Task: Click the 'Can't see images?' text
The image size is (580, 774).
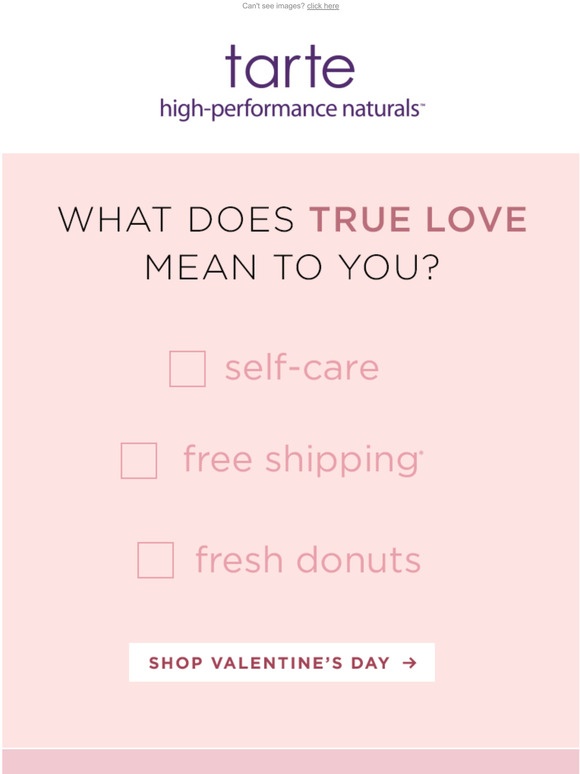Action: [273, 6]
